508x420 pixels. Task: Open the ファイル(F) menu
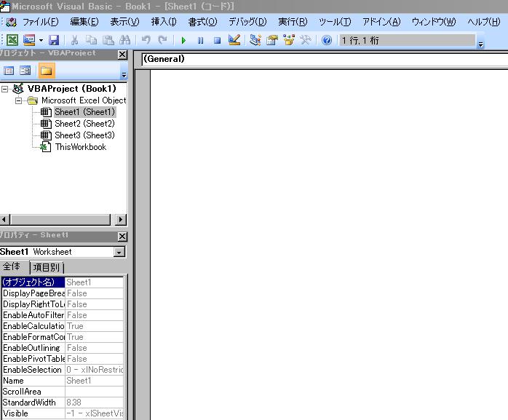tap(41, 22)
